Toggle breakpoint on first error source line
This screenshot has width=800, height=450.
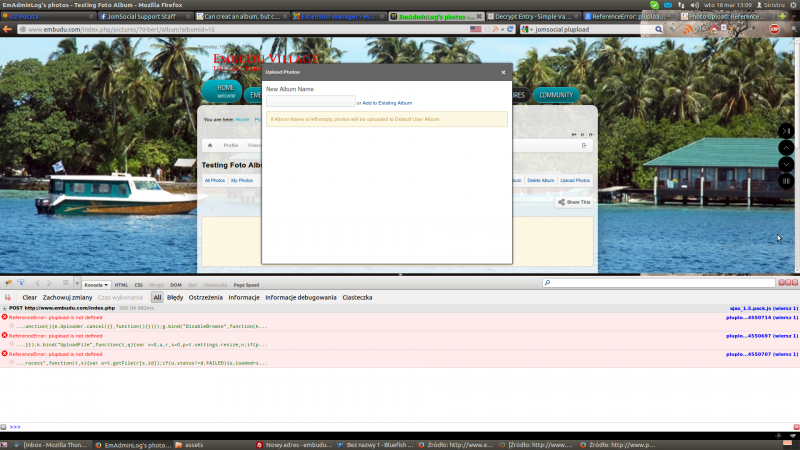12,326
